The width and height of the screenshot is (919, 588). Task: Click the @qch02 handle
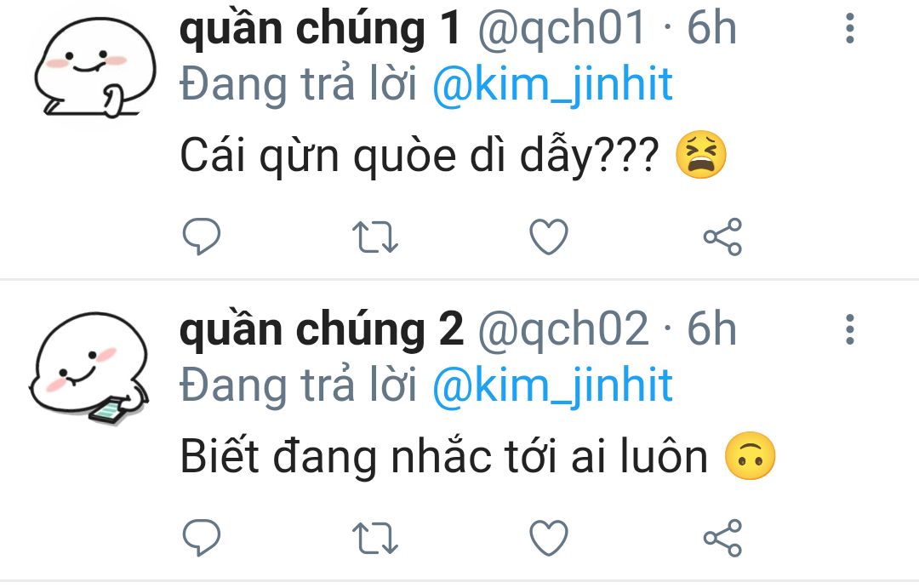point(563,330)
